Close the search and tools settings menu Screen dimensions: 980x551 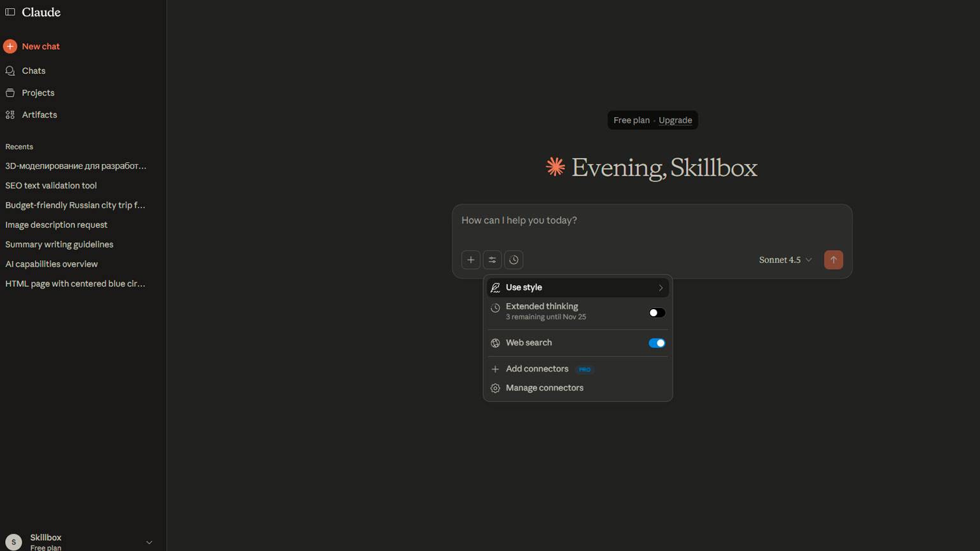click(x=492, y=260)
